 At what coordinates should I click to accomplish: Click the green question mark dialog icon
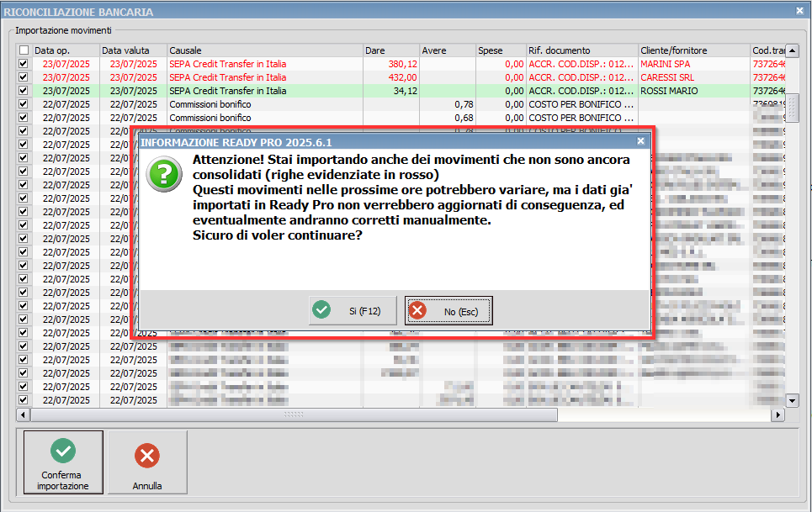click(x=164, y=174)
